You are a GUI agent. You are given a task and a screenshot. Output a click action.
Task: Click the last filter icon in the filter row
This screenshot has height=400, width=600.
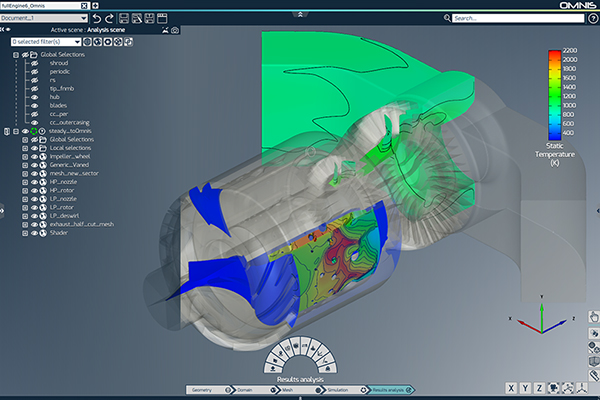point(129,42)
